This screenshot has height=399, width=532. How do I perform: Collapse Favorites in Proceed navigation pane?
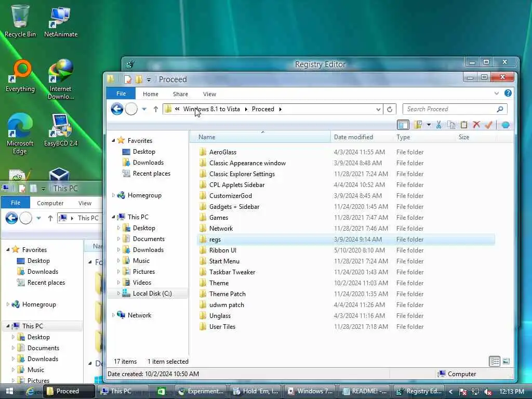[113, 140]
